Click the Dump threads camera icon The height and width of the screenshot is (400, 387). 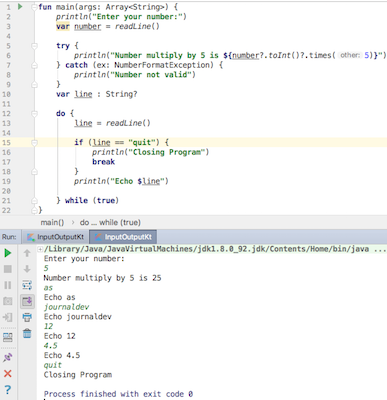click(8, 301)
